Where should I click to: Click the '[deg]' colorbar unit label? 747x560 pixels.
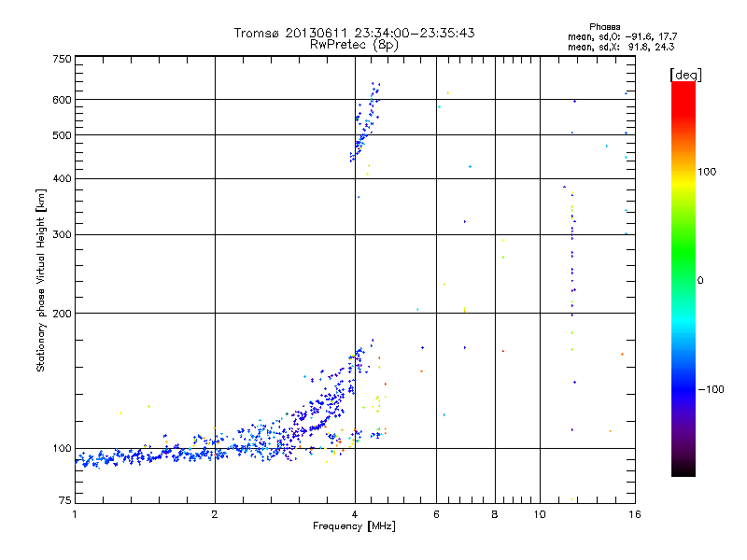click(685, 75)
